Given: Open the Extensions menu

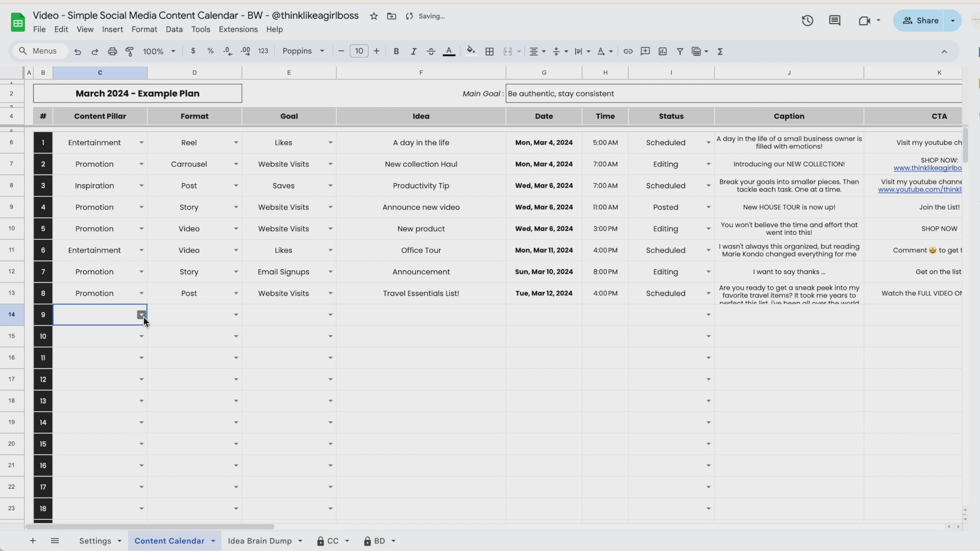Looking at the screenshot, I should click(238, 30).
